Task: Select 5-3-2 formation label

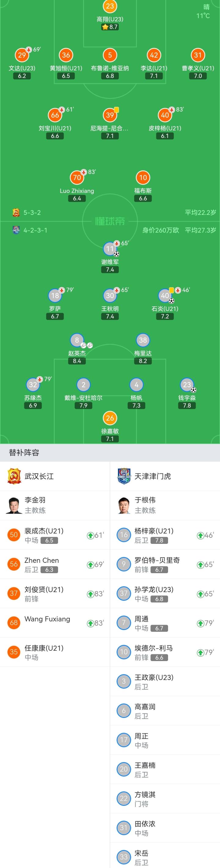Action: click(32, 213)
